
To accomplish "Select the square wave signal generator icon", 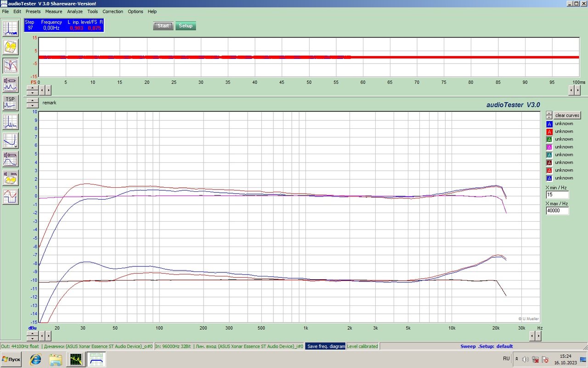I will (x=10, y=196).
